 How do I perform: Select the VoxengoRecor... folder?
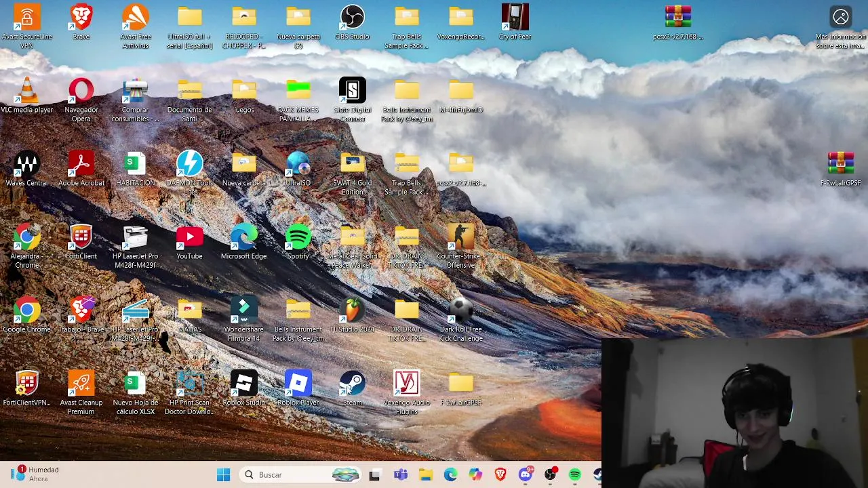461,22
